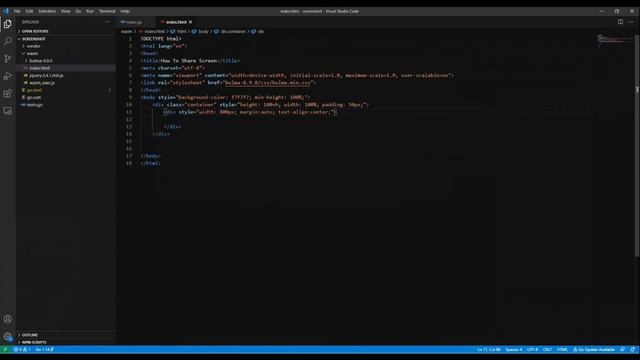Click the editor vertical scrollbar
The width and height of the screenshot is (640, 360).
click(x=637, y=146)
